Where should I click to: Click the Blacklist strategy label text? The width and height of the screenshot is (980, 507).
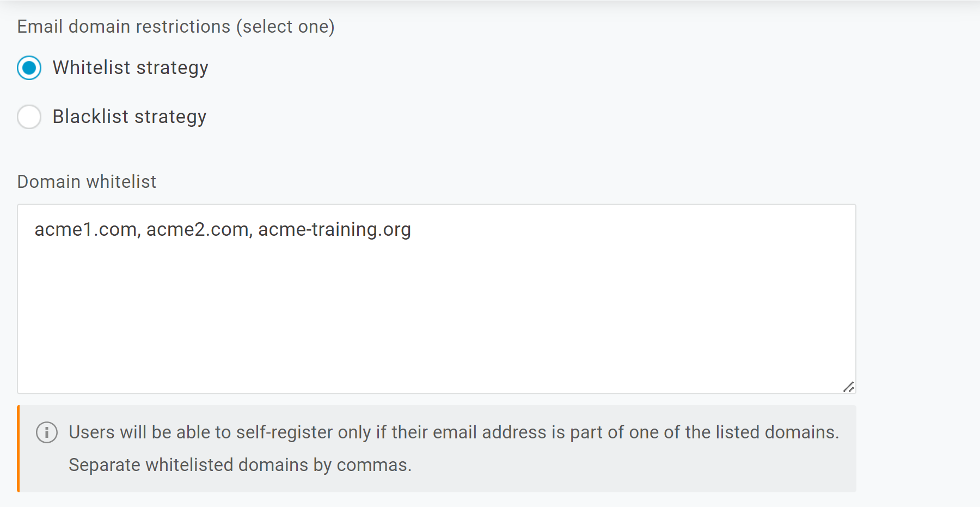[x=129, y=117]
